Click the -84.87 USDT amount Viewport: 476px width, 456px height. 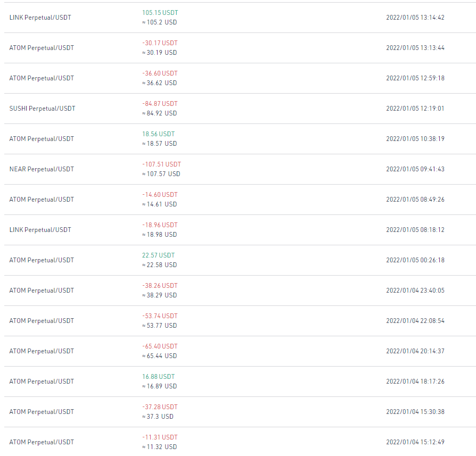click(x=160, y=104)
